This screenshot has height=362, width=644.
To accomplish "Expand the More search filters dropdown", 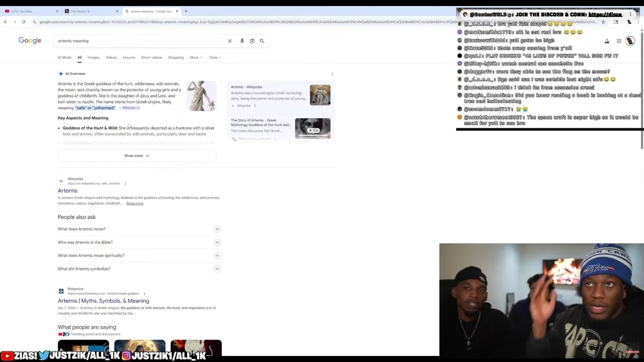I will (x=196, y=57).
